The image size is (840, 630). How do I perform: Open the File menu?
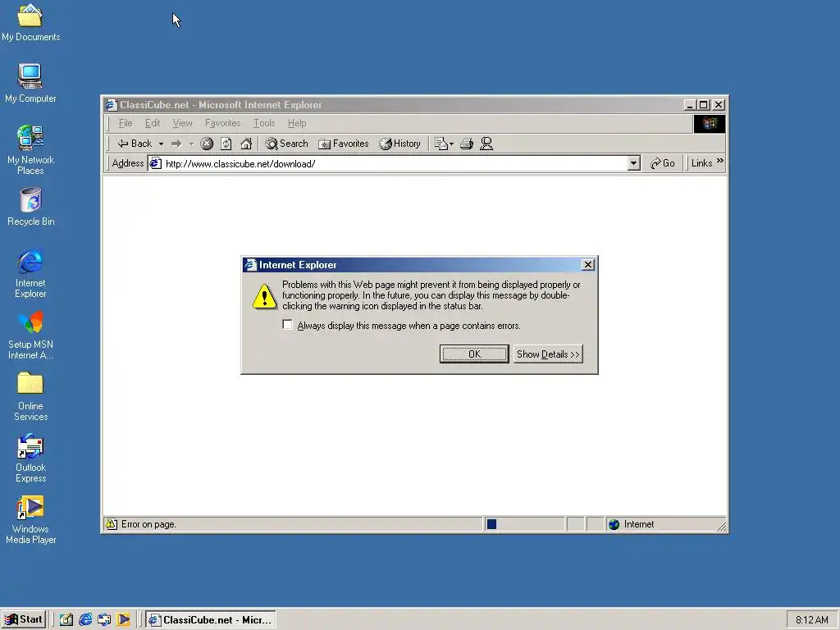point(126,123)
